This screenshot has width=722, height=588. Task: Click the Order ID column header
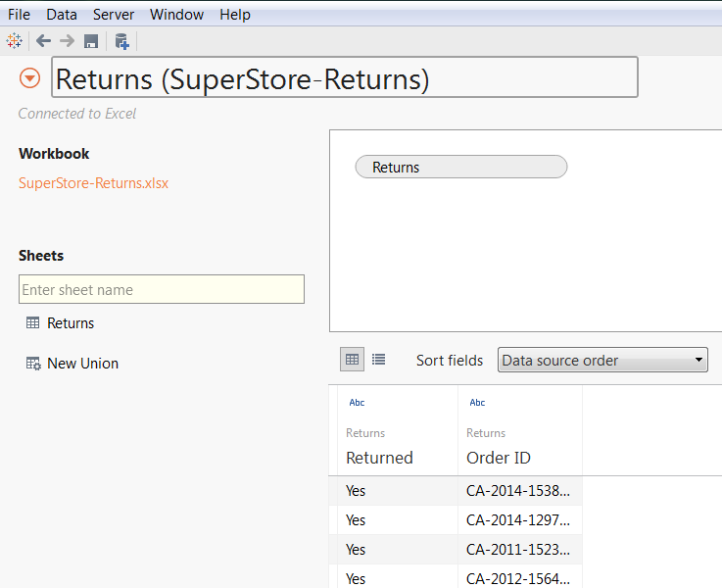[x=499, y=458]
